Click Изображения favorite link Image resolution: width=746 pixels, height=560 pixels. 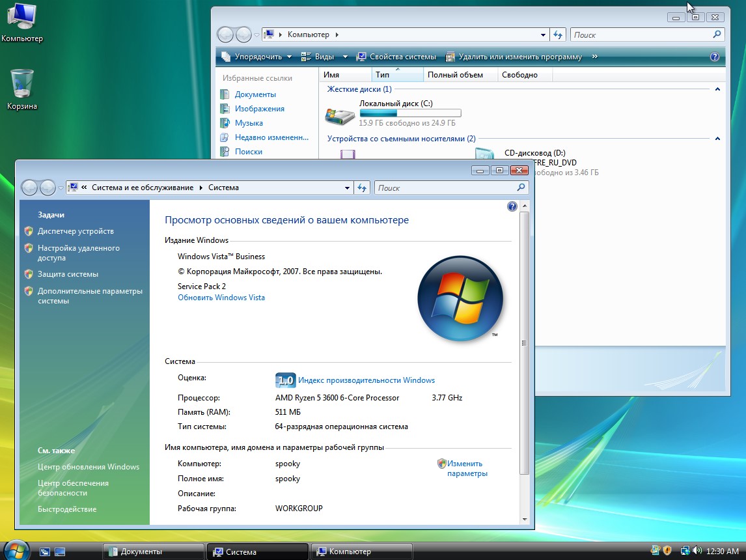(x=259, y=109)
